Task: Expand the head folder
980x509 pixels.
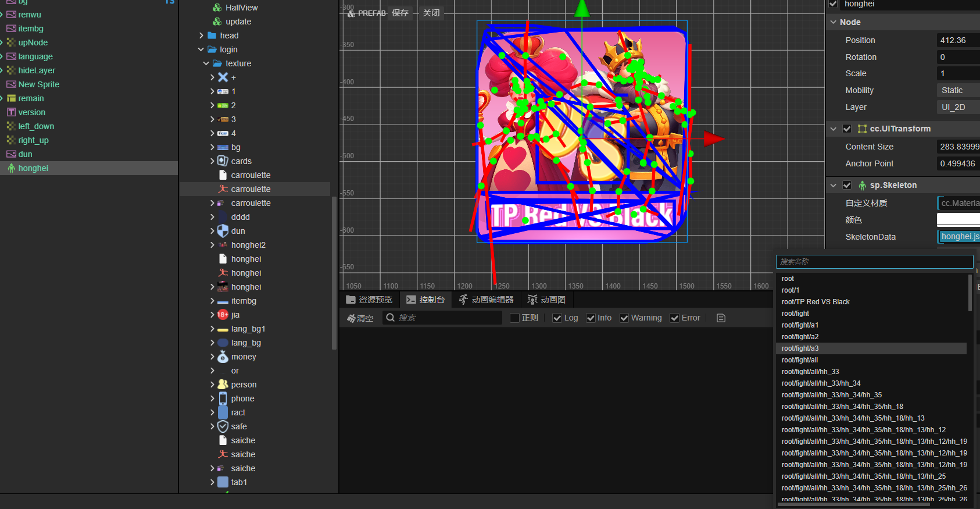Action: 201,35
